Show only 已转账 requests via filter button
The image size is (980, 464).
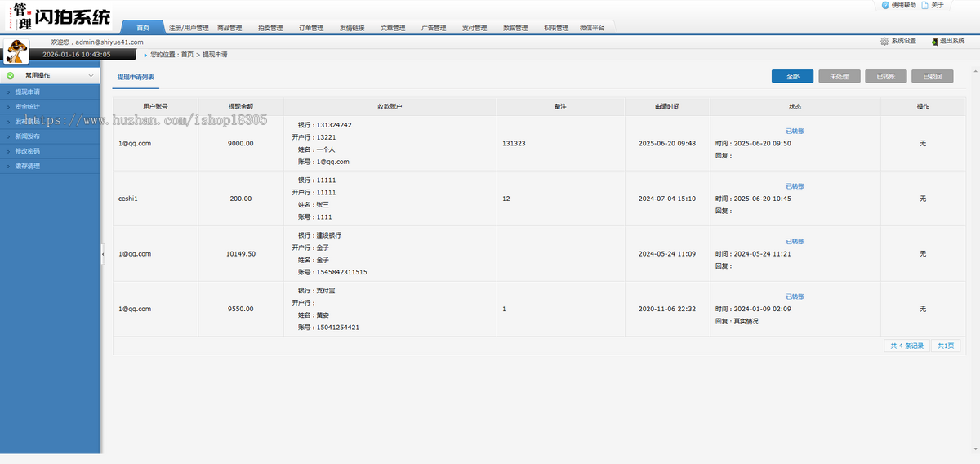pos(886,76)
